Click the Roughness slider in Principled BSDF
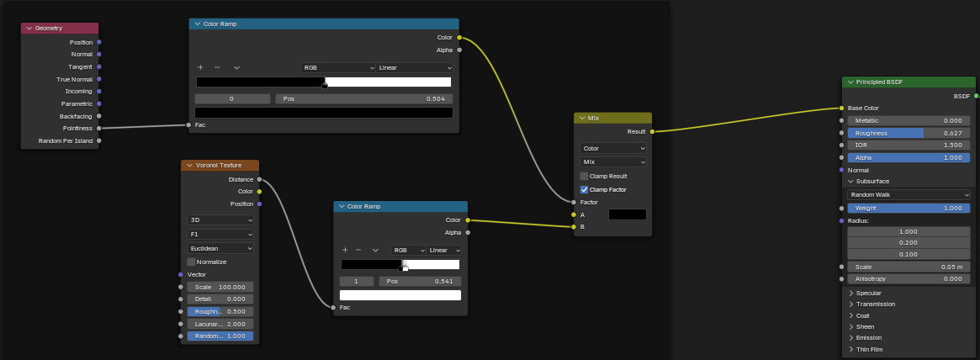This screenshot has height=360, width=980. 908,133
